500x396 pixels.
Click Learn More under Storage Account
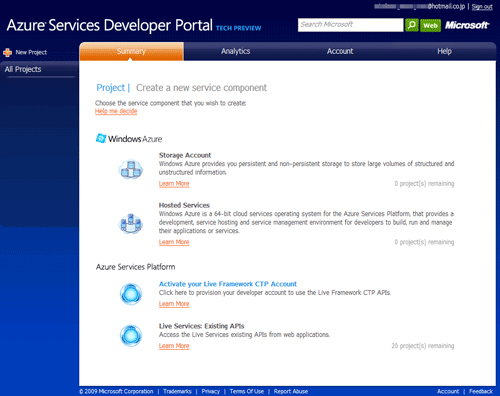174,184
